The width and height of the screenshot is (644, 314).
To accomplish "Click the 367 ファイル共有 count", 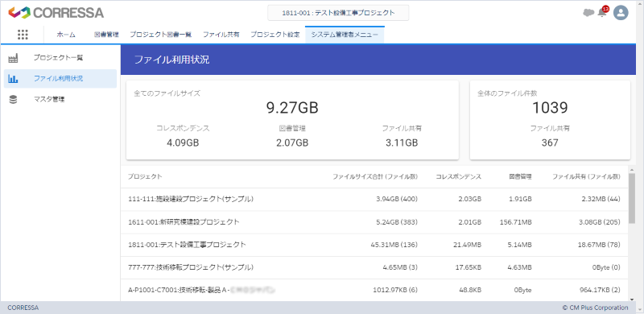I will tap(550, 143).
